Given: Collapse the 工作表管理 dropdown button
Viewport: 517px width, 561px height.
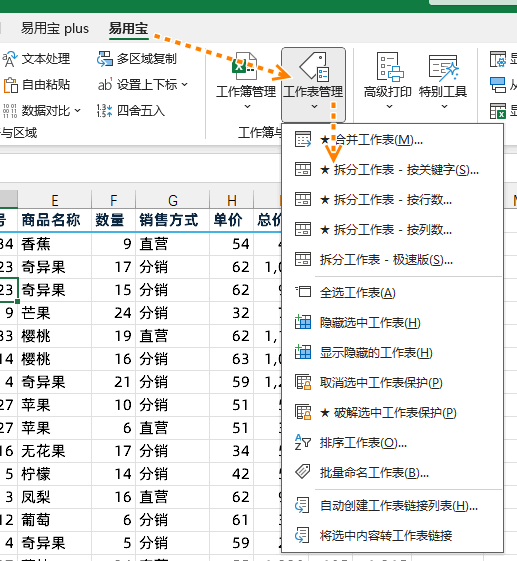Looking at the screenshot, I should coord(313,85).
